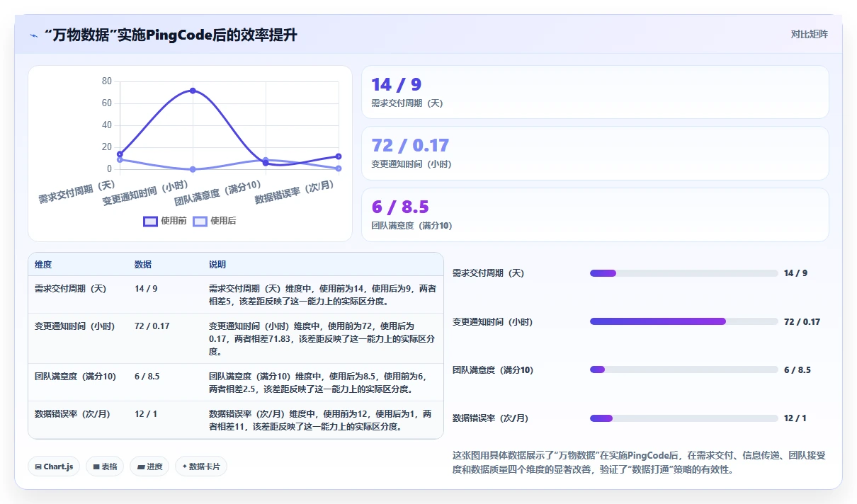Click the 6 / 8.5 data card value
This screenshot has width=857, height=504.
click(x=400, y=207)
